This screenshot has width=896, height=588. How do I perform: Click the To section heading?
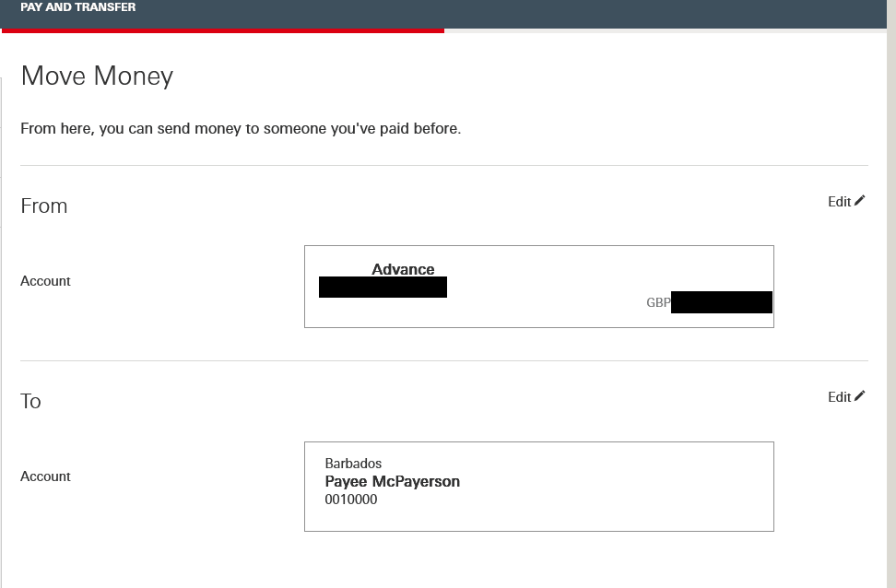click(30, 401)
